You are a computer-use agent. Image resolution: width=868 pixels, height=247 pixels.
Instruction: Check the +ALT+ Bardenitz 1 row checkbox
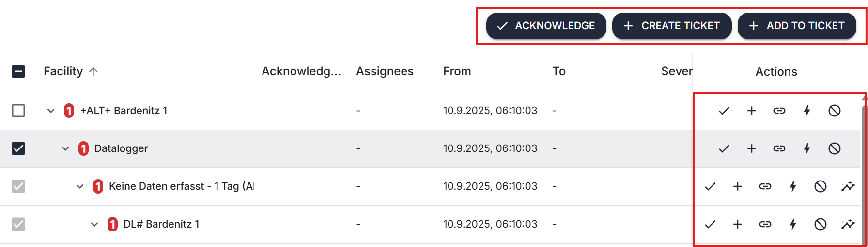pyautogui.click(x=18, y=111)
